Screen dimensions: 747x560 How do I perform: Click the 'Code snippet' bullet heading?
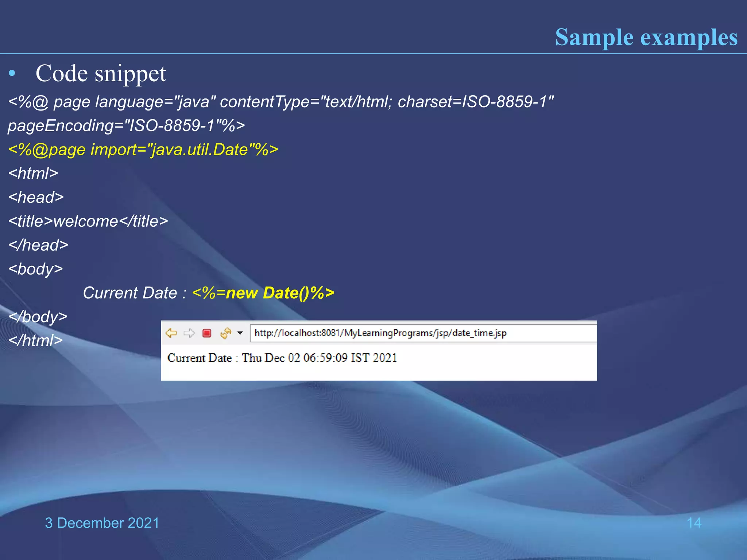tap(101, 74)
